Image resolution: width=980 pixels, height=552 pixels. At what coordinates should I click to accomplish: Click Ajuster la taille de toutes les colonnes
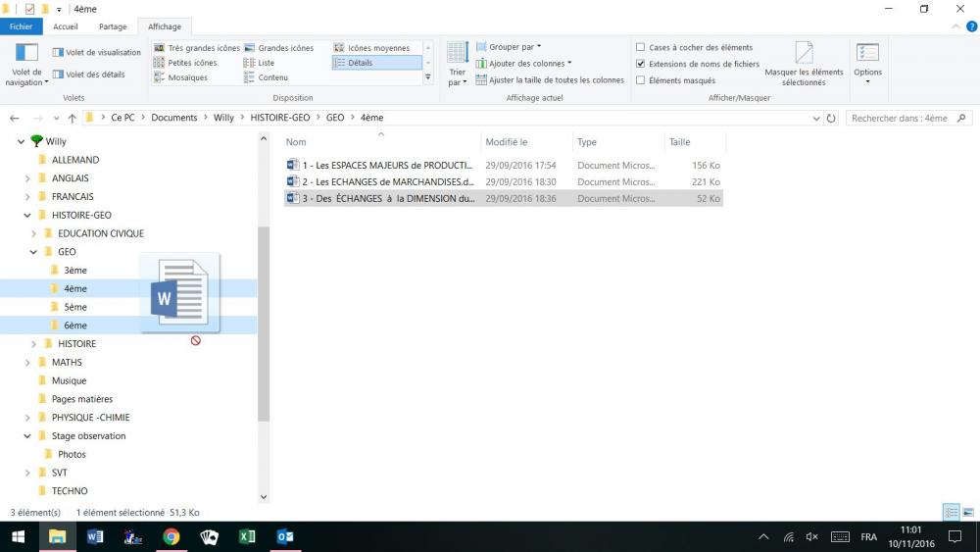point(550,80)
